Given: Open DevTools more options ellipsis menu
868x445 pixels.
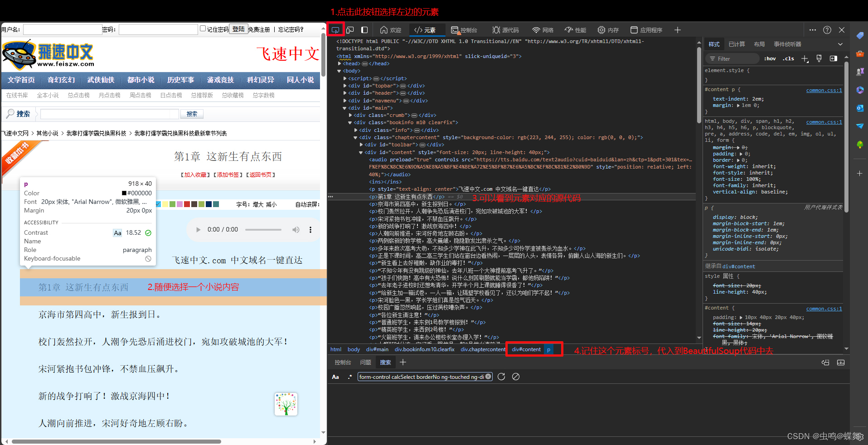Looking at the screenshot, I should (x=813, y=30).
